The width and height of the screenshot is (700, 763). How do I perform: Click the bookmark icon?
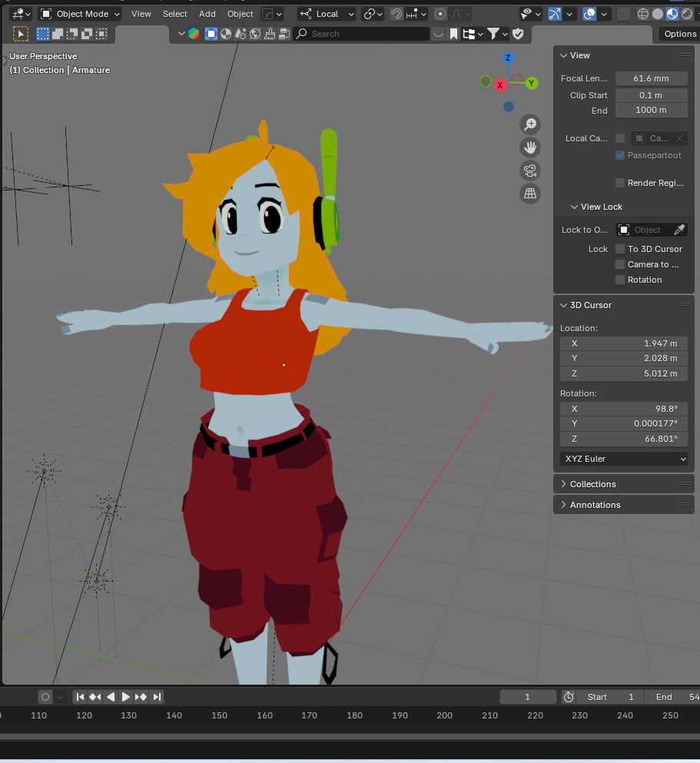(x=453, y=34)
